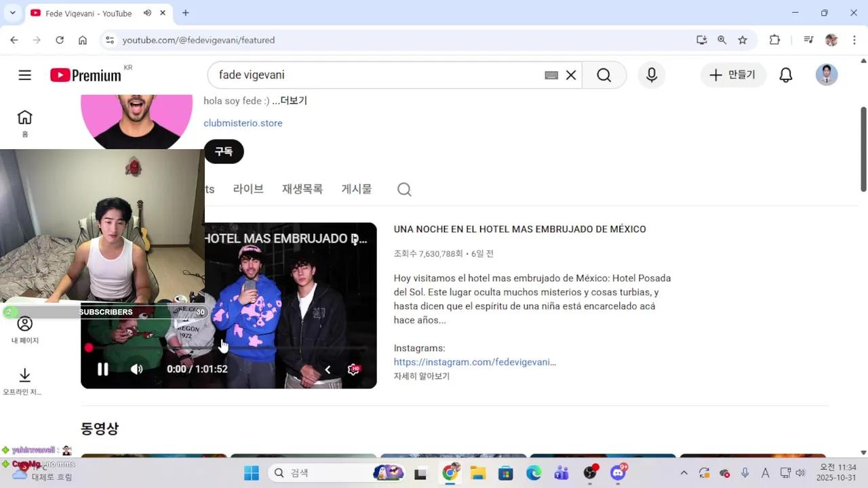The height and width of the screenshot is (488, 868).
Task: Open Home in the left sidebar
Action: [25, 123]
